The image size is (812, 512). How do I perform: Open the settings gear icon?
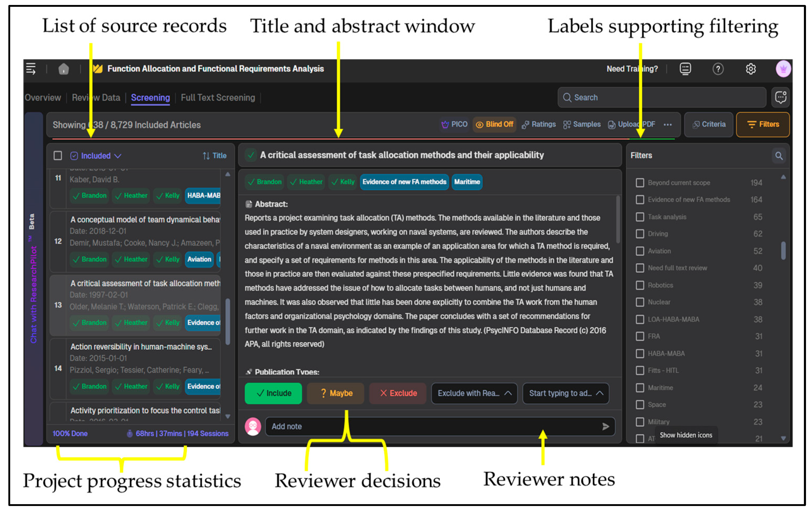(750, 69)
